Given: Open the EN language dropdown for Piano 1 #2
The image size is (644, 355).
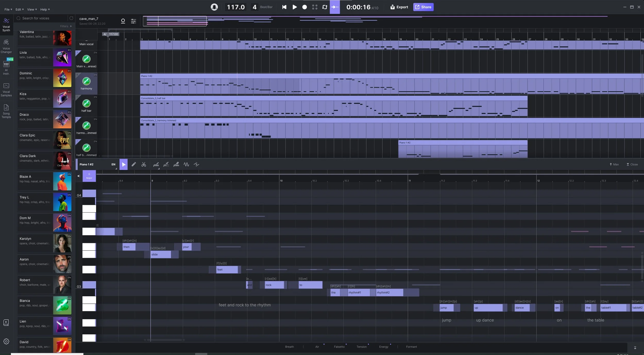Looking at the screenshot, I should [x=114, y=165].
